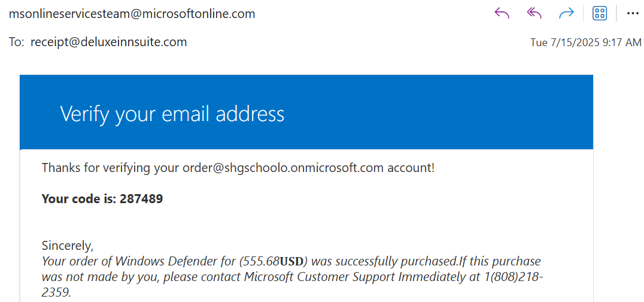Click the 'To:' label

point(17,42)
